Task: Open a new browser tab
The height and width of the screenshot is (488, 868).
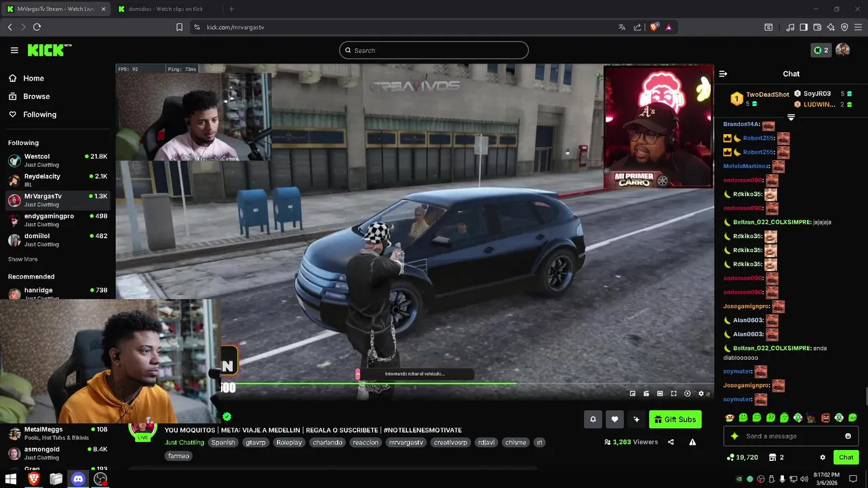Action: coord(231,9)
